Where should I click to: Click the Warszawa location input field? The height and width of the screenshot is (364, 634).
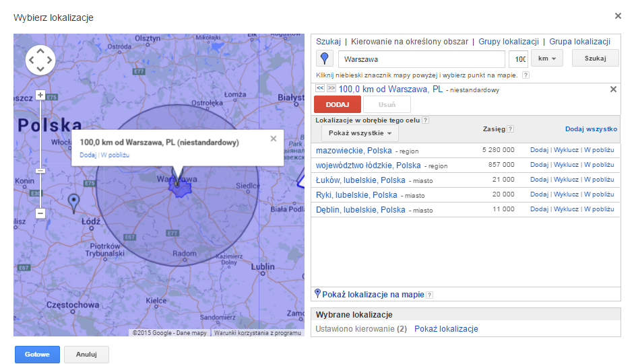[x=421, y=59]
